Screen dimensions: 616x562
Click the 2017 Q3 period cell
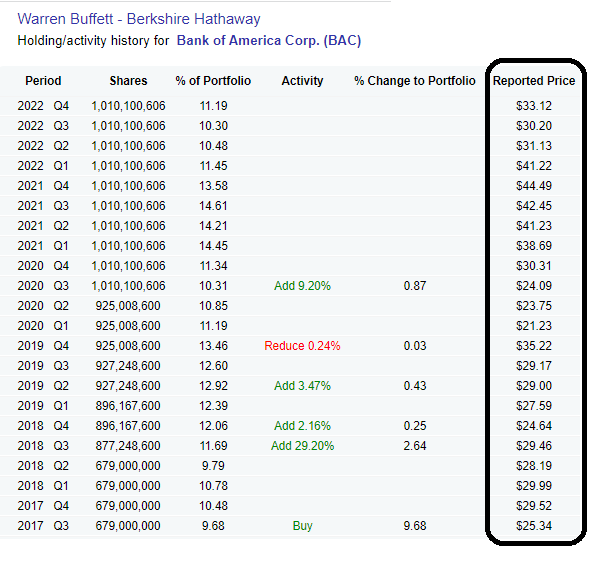43,525
